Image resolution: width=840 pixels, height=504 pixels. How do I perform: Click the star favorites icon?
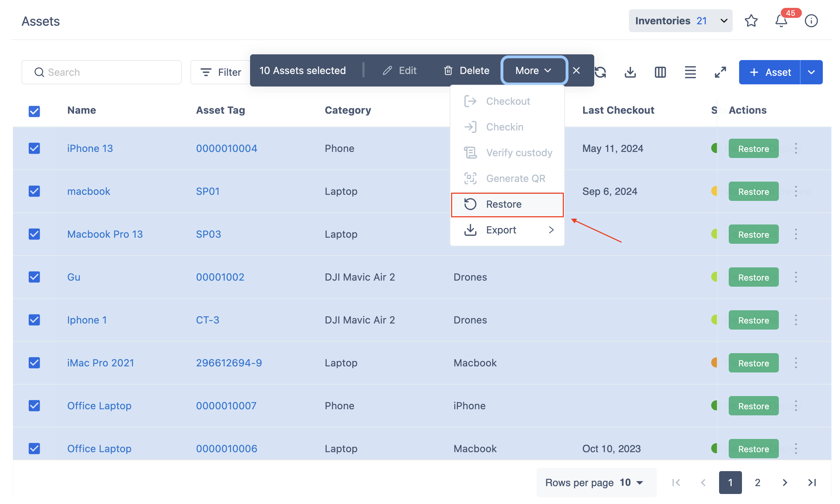(751, 21)
